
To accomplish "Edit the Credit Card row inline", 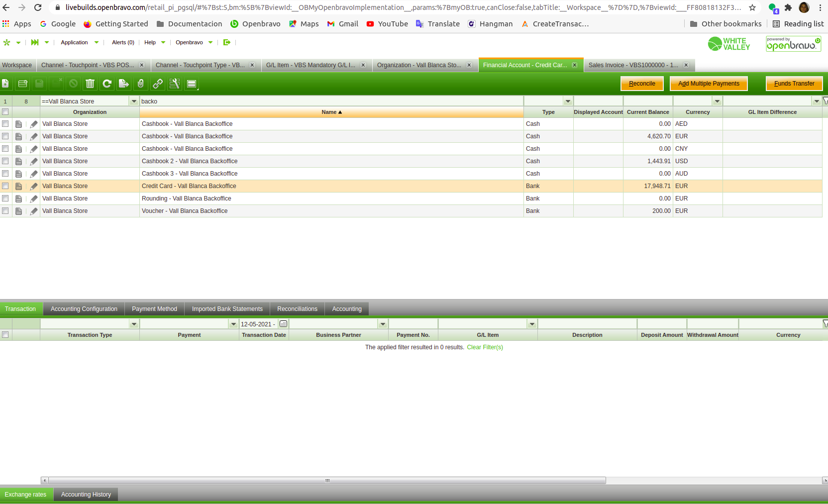I will pos(34,186).
